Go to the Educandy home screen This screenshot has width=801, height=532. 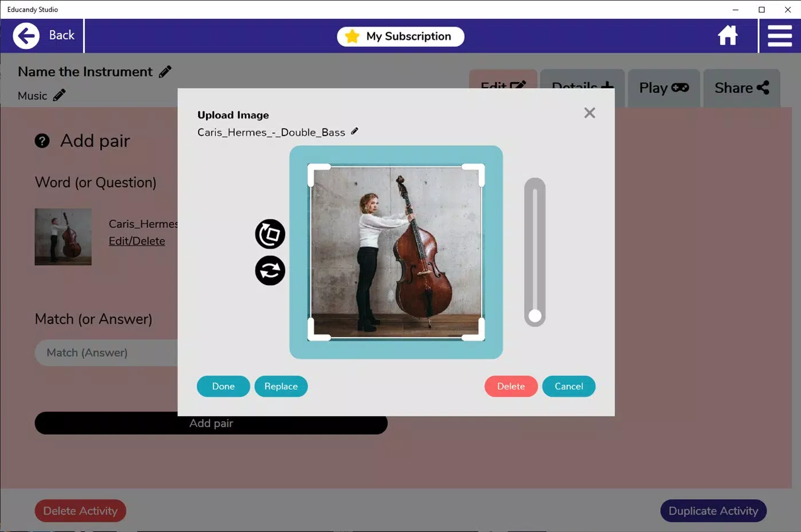[x=727, y=35]
